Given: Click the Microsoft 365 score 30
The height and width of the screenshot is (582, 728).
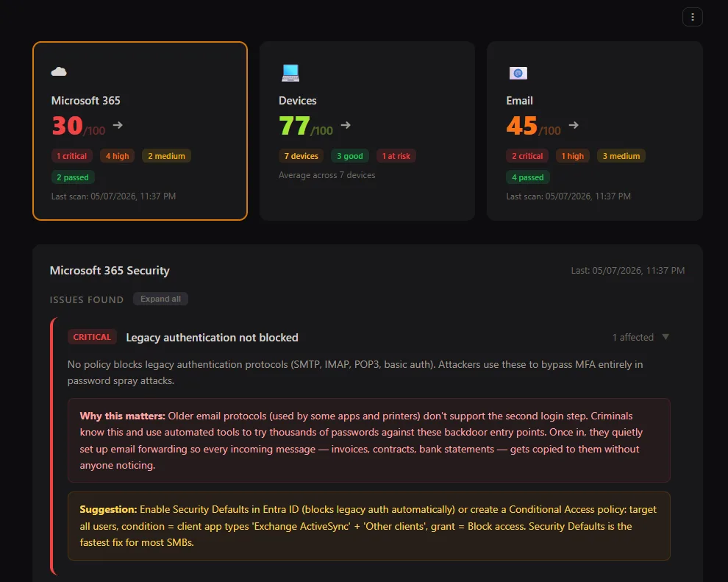Looking at the screenshot, I should click(68, 125).
